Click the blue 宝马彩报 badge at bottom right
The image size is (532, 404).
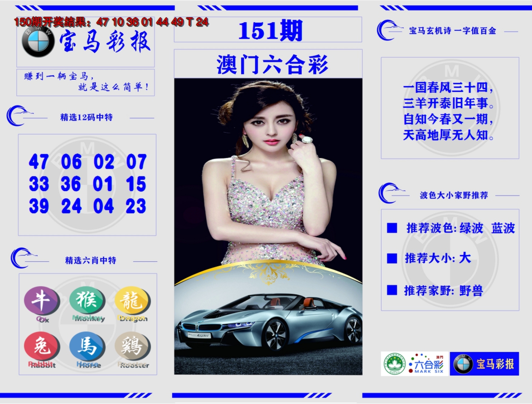(484, 364)
